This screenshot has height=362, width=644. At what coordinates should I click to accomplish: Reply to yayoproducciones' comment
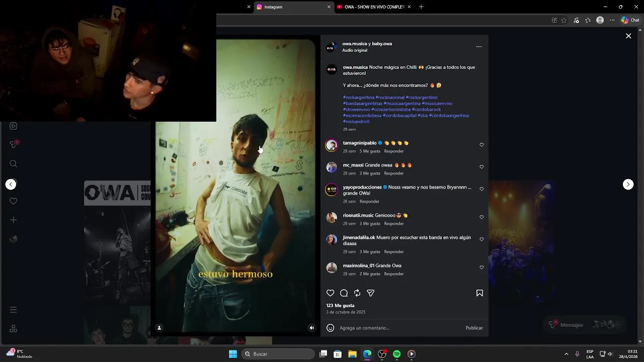coord(369,202)
